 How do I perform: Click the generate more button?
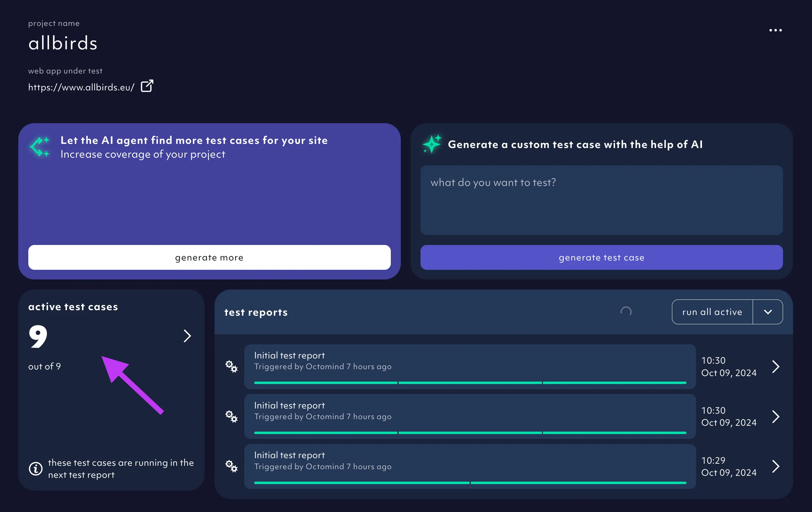[x=209, y=257]
